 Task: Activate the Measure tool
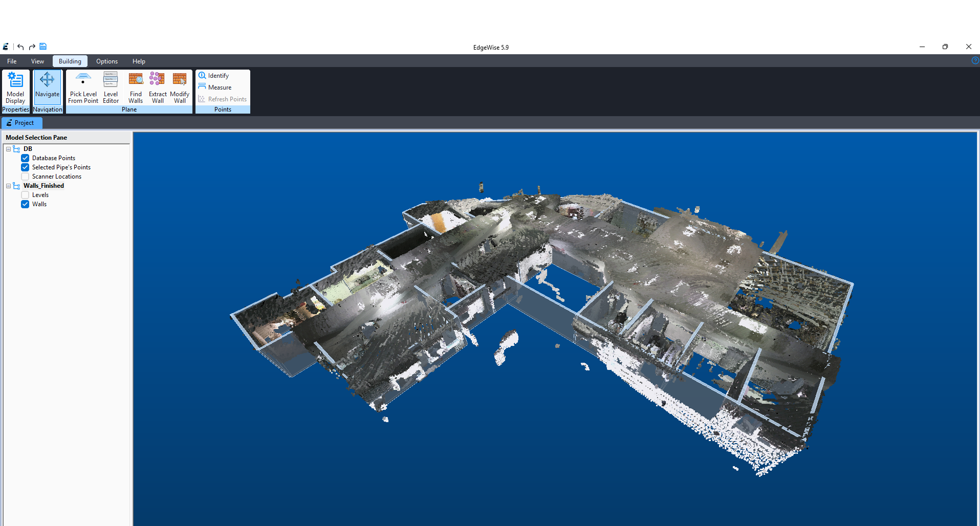pos(215,87)
